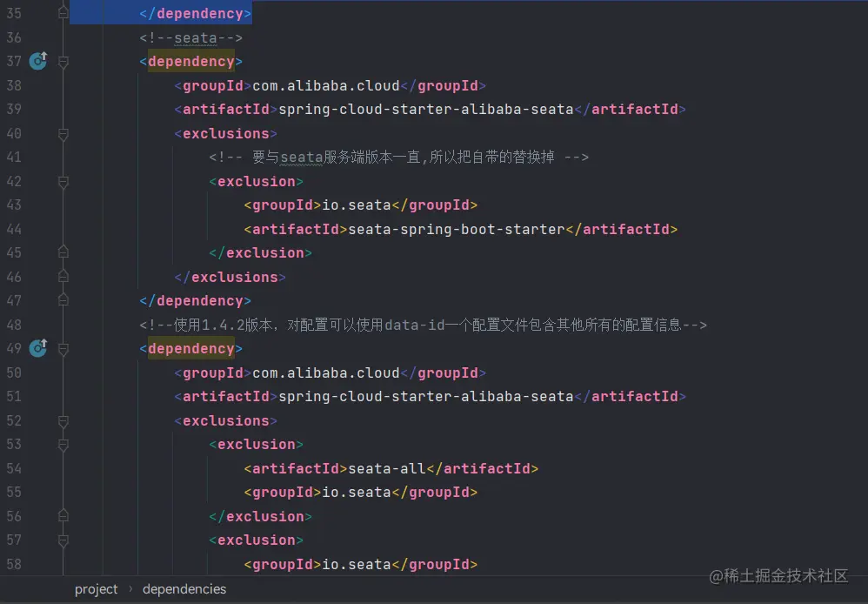This screenshot has height=604, width=868.
Task: Click the opening exclusion tag on line 57
Action: tap(257, 540)
